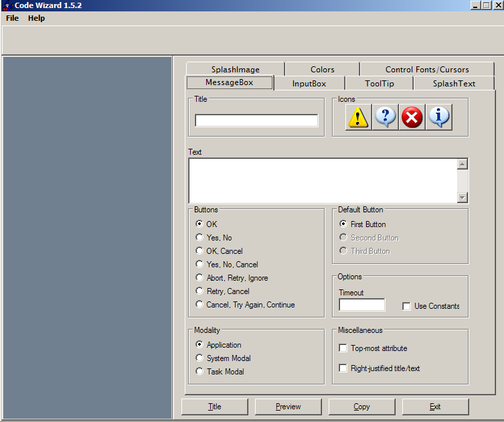Open the Help menu
Screen dimensions: 504x422
[36, 18]
